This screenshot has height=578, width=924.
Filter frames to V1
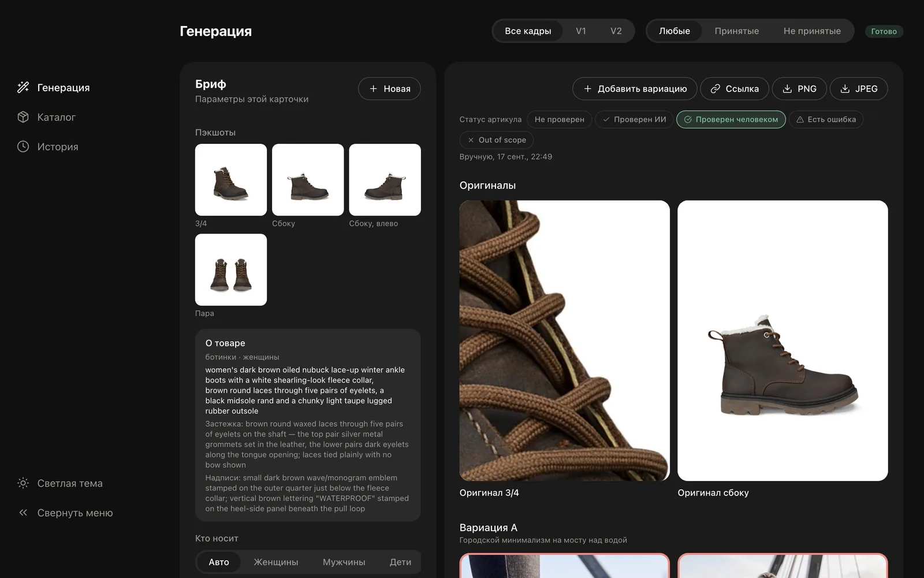coord(581,31)
